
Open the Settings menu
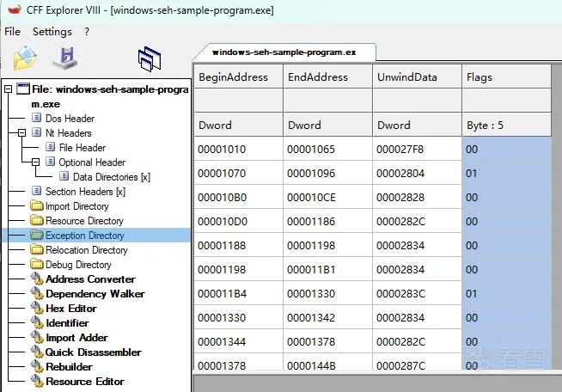pyautogui.click(x=52, y=32)
